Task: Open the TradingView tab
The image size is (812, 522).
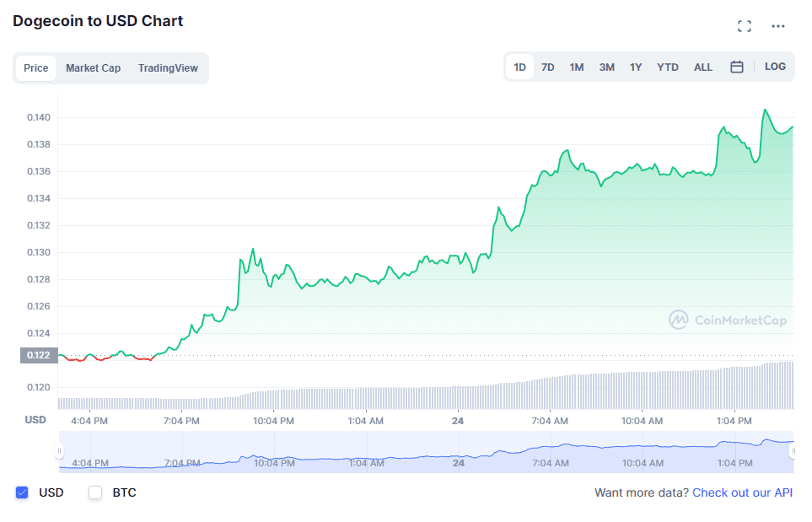Action: tap(168, 68)
